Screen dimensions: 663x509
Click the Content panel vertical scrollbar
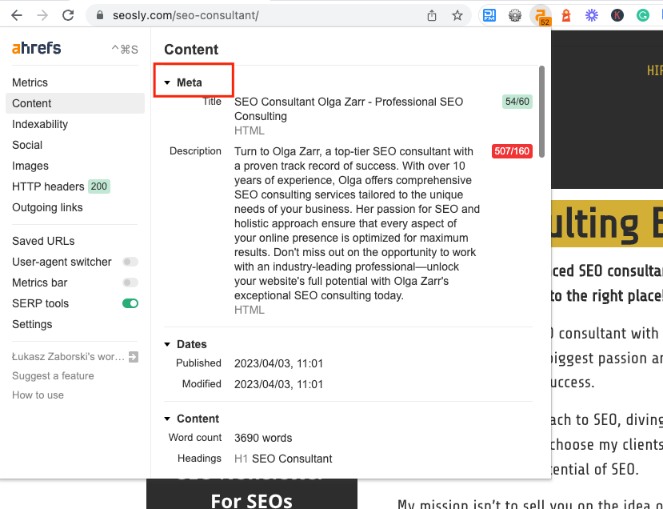(542, 112)
